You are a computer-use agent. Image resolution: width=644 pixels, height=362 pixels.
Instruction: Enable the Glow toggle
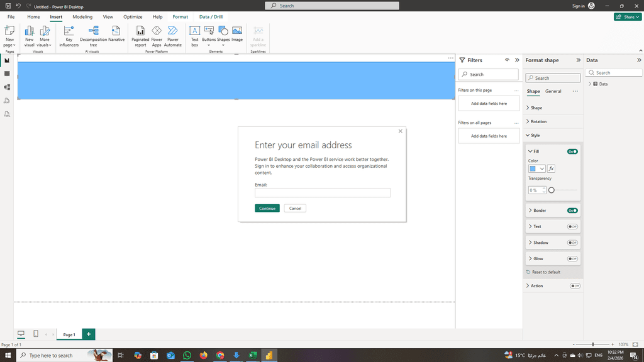pos(572,259)
